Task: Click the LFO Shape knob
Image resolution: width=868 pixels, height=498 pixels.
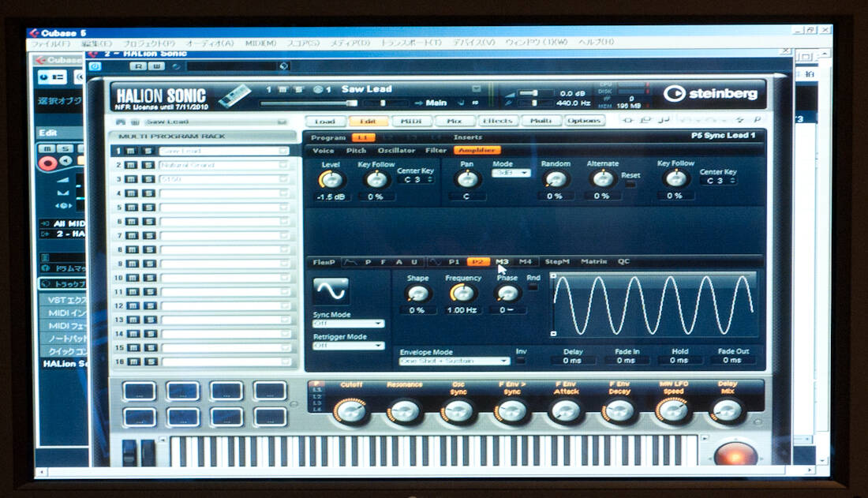Action: [x=417, y=294]
